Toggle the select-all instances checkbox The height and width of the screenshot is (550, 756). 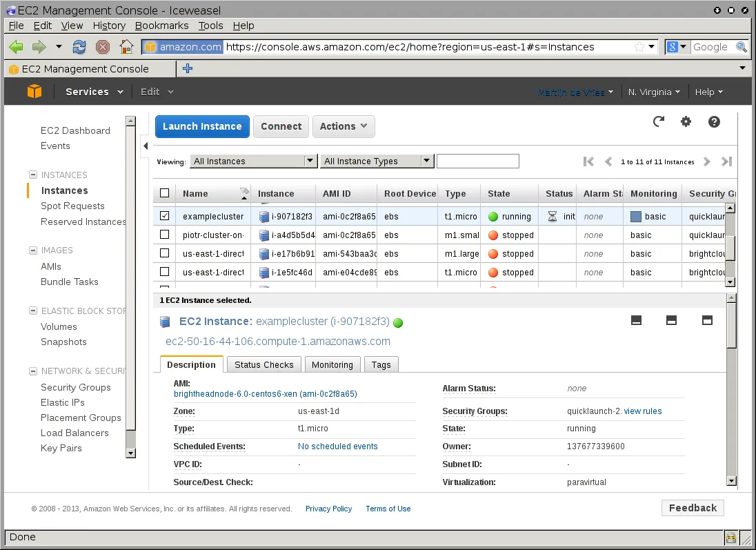pyautogui.click(x=164, y=193)
